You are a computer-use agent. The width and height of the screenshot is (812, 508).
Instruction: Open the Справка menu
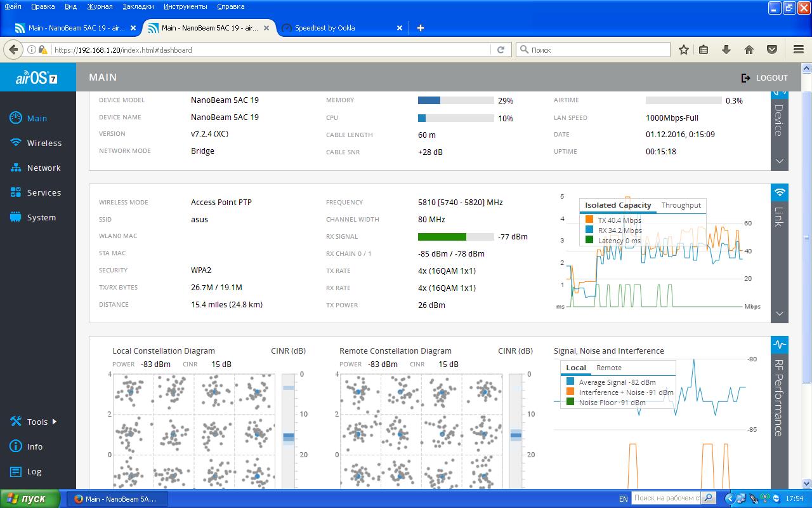coord(231,6)
